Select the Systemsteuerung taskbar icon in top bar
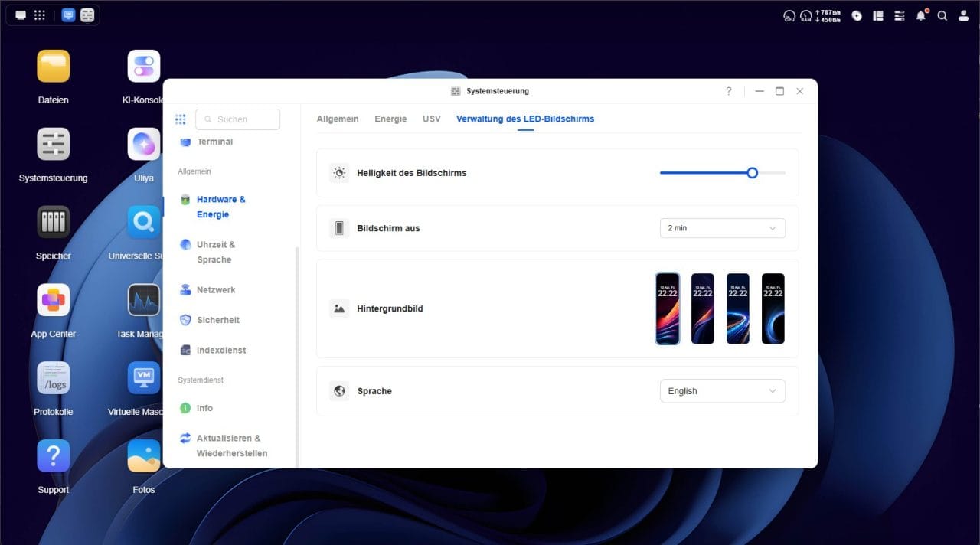 [87, 15]
